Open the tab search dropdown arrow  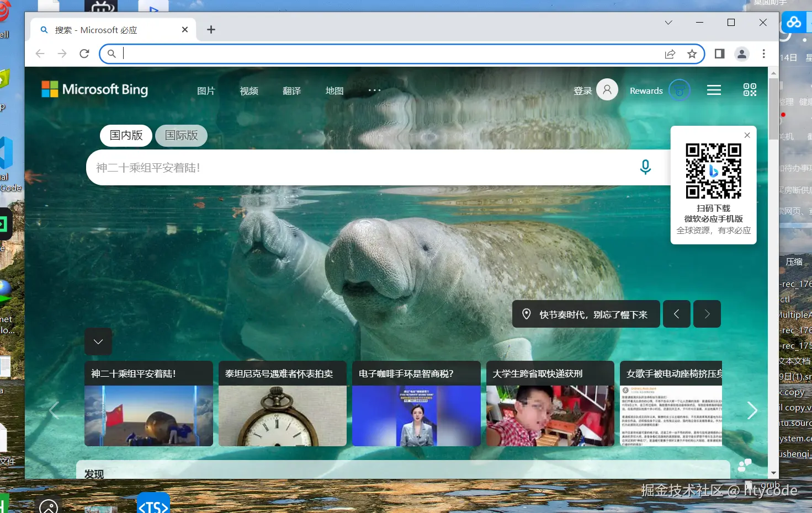tap(668, 23)
